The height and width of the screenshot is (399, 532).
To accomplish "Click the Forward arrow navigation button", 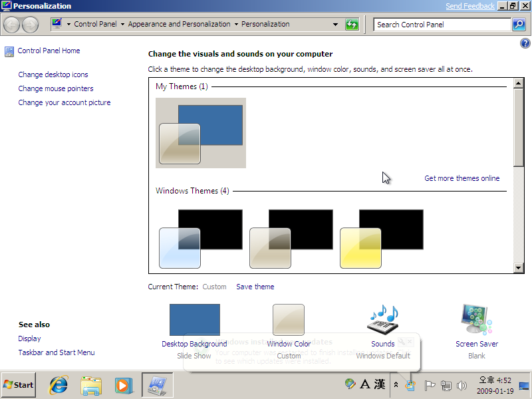I will [30, 25].
